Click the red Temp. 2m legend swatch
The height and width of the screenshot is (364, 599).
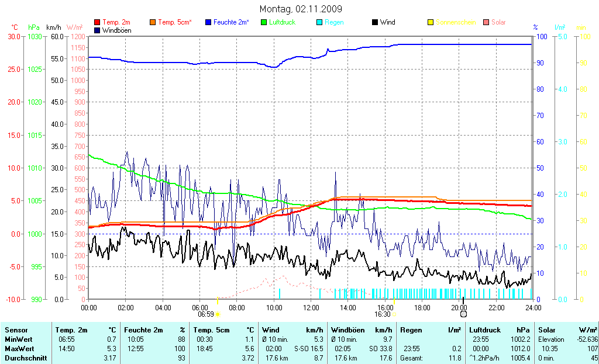97,23
